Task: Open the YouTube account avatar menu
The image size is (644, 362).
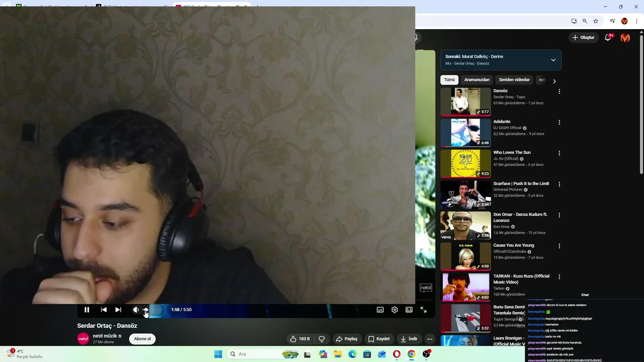Action: (625, 38)
